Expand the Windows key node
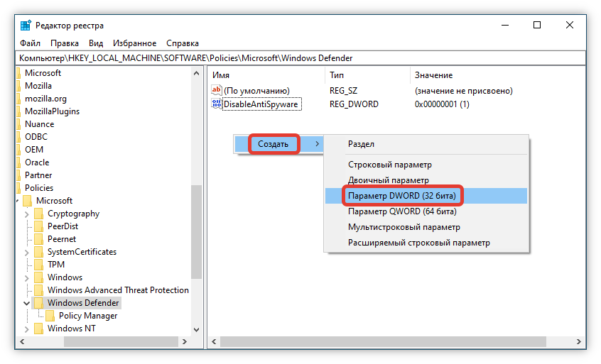The image size is (601, 364). coord(26,278)
